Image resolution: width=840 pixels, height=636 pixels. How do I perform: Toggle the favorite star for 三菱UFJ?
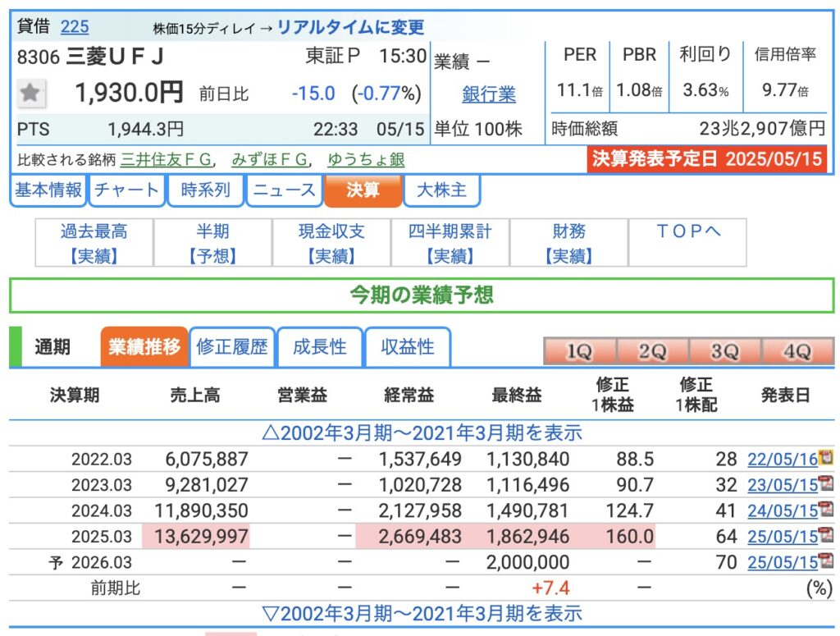[30, 94]
